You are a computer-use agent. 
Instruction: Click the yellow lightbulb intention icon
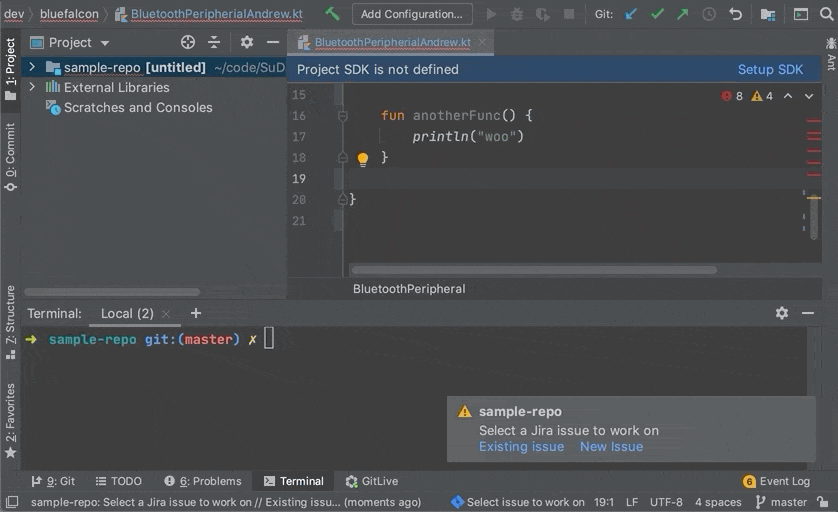point(362,159)
